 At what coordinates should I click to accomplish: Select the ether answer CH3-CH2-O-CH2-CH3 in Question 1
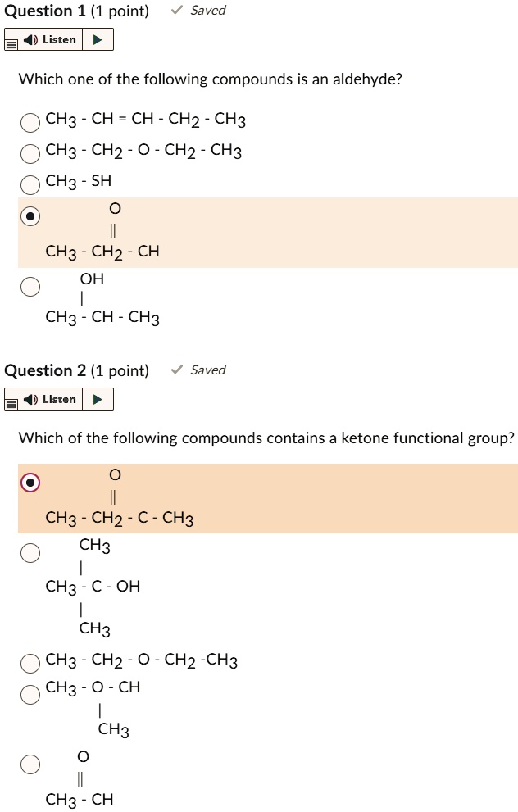pos(30,153)
